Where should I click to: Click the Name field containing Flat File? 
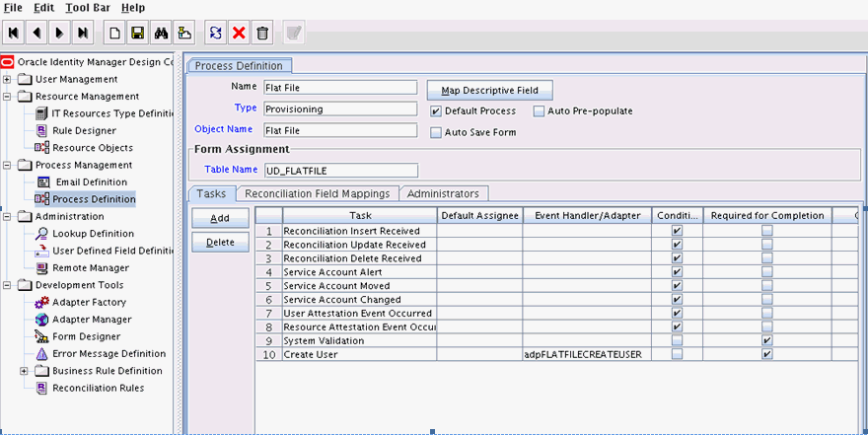(340, 88)
